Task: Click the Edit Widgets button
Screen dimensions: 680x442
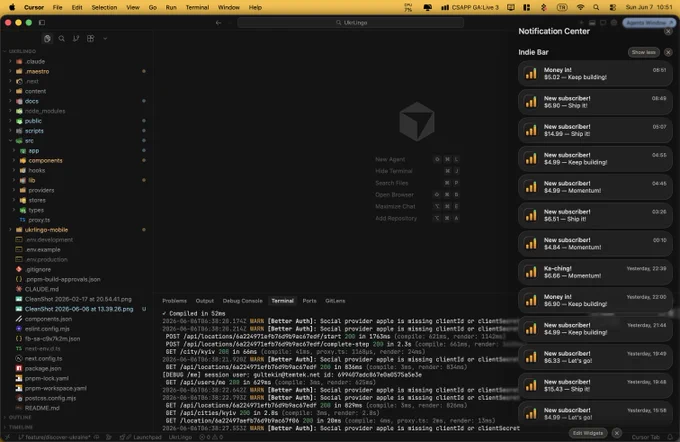Action: point(588,433)
